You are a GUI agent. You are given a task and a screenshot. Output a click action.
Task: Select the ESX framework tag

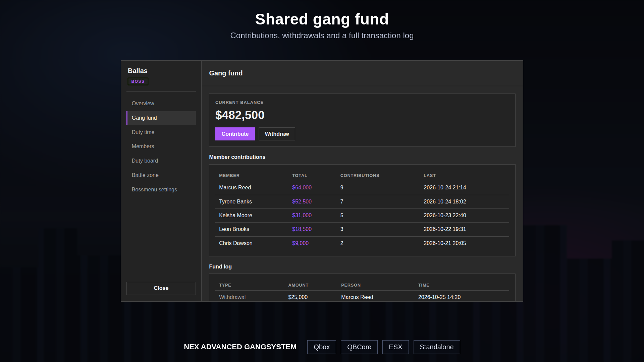pos(395,347)
